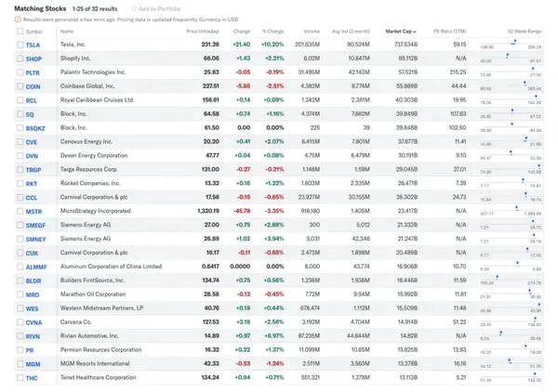
Task: Open the MRO ticker link
Action: (x=33, y=294)
